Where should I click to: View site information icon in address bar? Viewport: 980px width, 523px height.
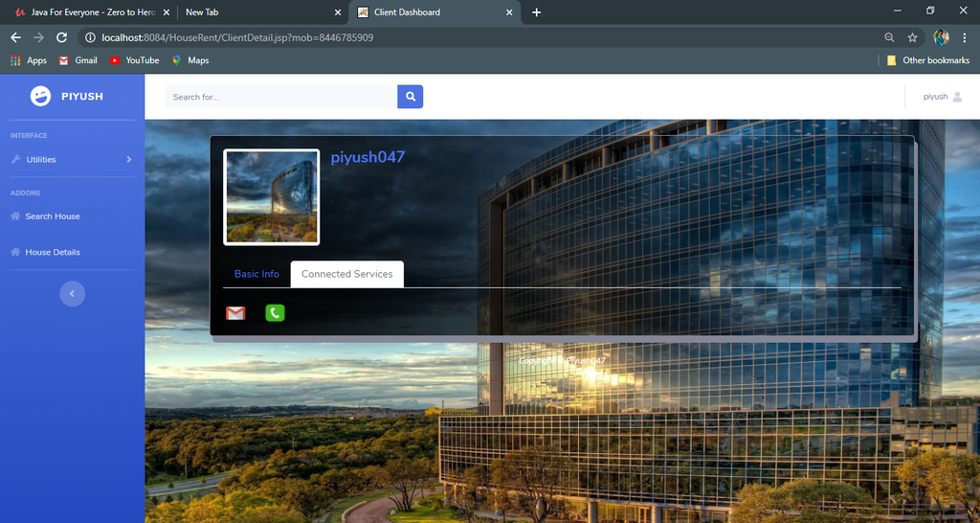tap(90, 37)
